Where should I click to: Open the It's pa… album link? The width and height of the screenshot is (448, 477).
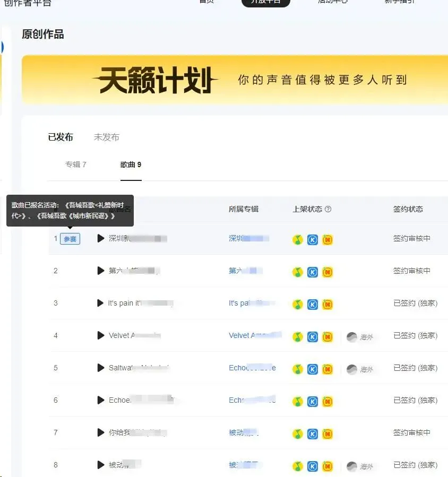[x=252, y=303]
